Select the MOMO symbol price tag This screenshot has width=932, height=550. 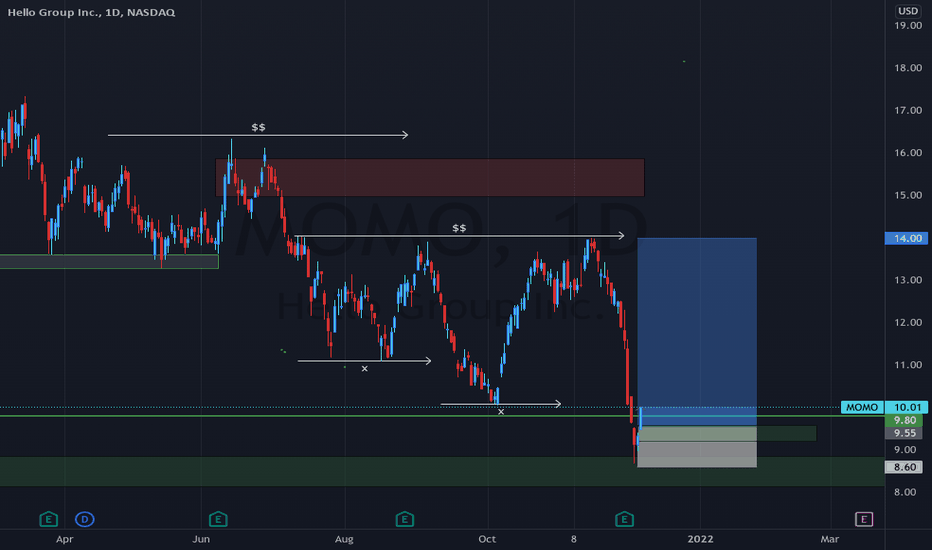tap(862, 407)
